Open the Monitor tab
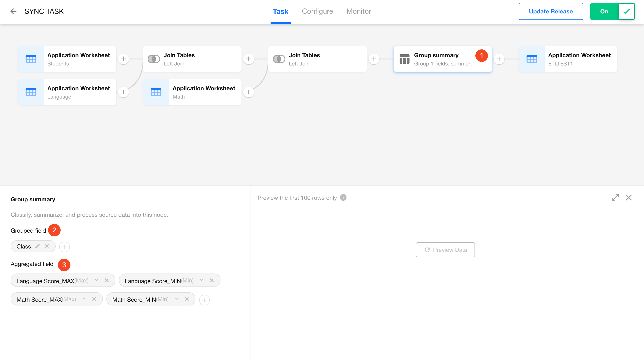Screen dimensions: 644x362 [x=358, y=11]
